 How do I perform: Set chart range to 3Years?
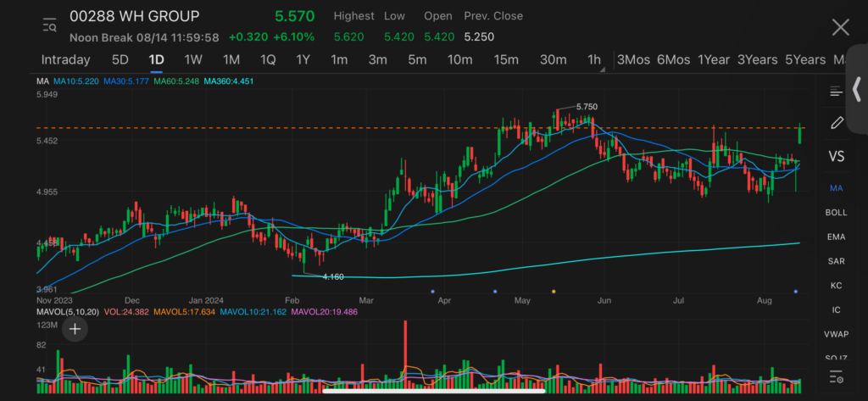[x=757, y=60]
